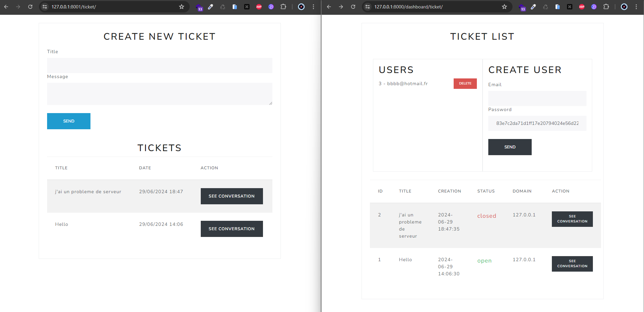
Task: Open AdBlock Plus extension in left browser window
Action: pos(259,7)
